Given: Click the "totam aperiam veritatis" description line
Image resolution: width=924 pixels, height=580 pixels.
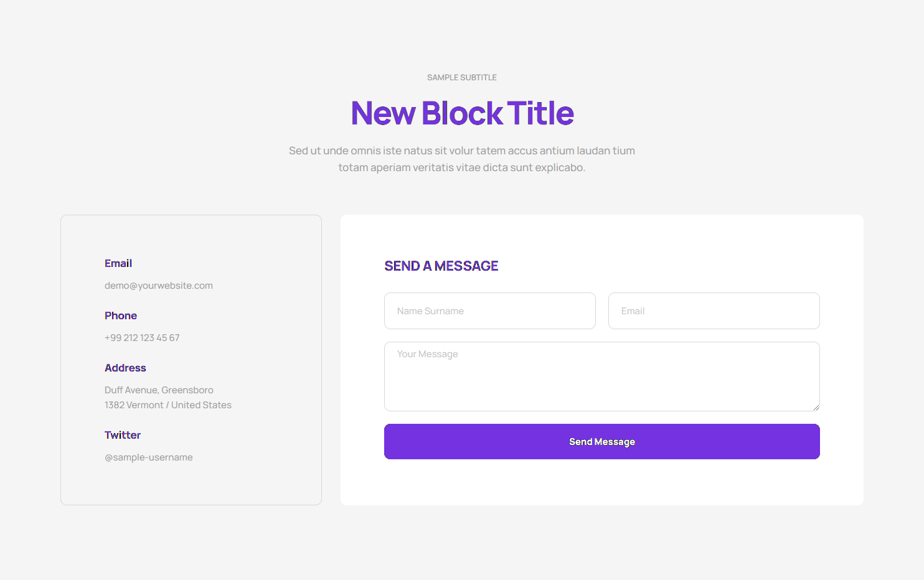Looking at the screenshot, I should click(x=462, y=167).
